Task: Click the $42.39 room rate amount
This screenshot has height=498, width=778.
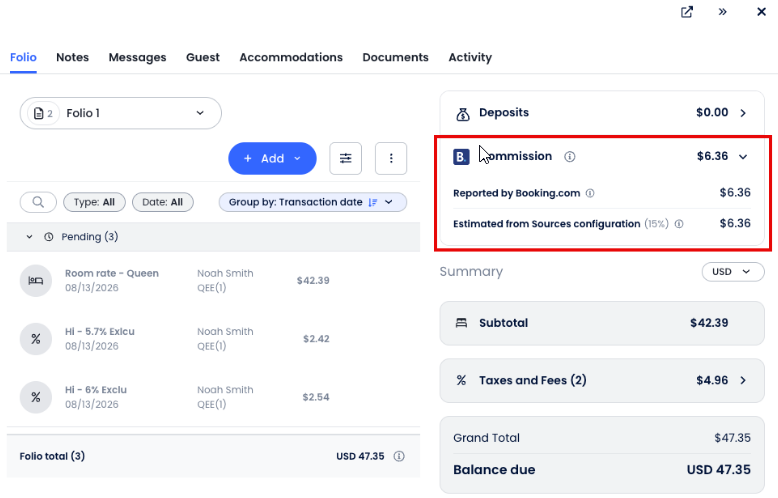Action: 313,281
